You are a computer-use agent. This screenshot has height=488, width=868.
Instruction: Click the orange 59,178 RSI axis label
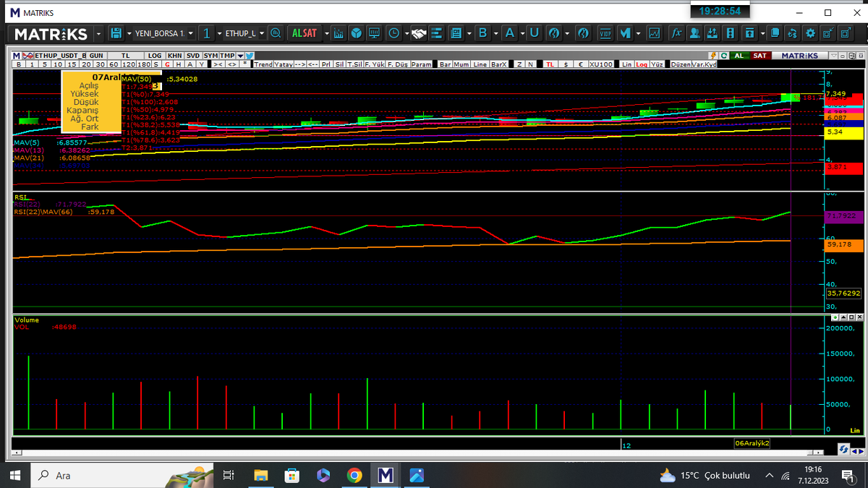point(843,246)
